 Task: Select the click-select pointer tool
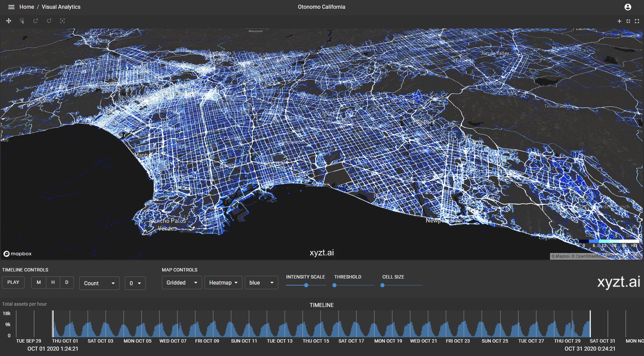[22, 21]
